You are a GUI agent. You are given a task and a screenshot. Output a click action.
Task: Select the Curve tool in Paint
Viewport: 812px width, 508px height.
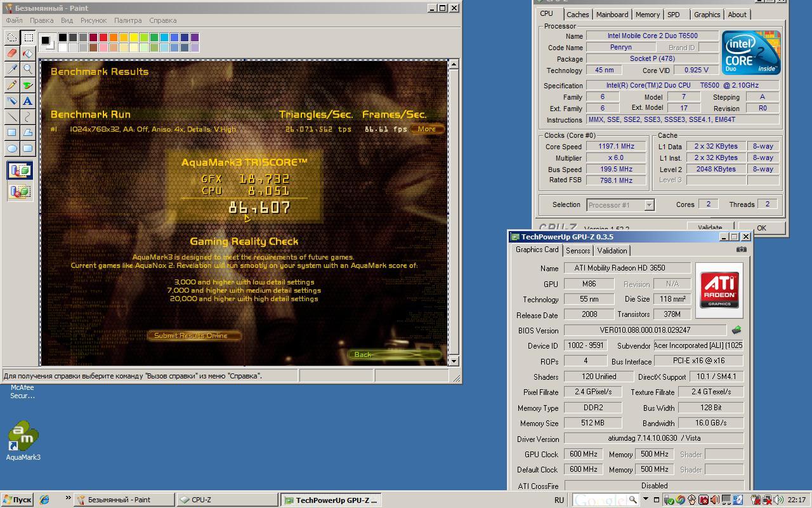click(28, 117)
